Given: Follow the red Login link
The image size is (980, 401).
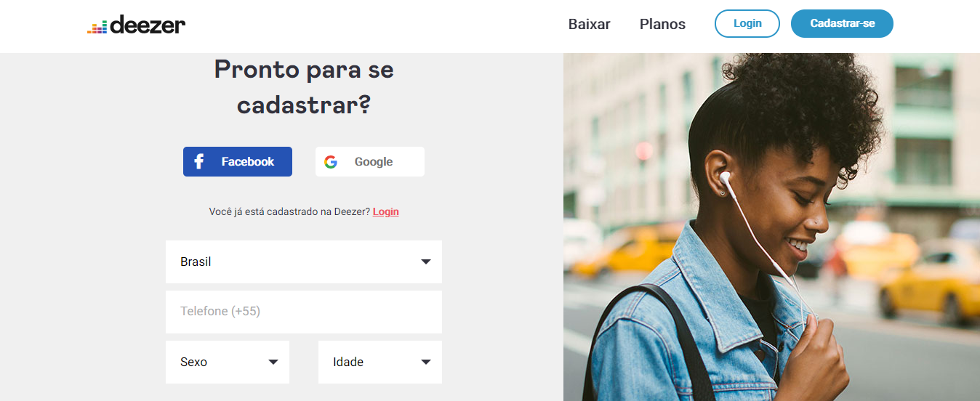Looking at the screenshot, I should [386, 211].
